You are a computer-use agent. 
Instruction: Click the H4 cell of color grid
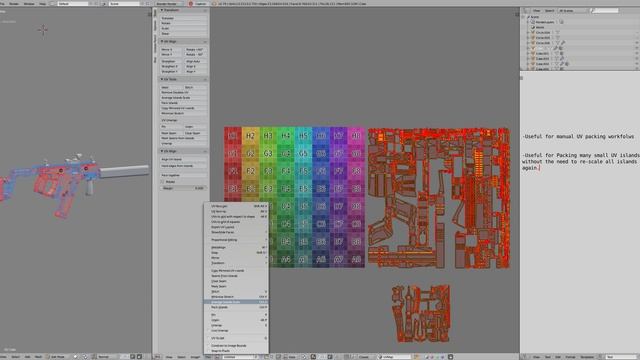[286, 136]
